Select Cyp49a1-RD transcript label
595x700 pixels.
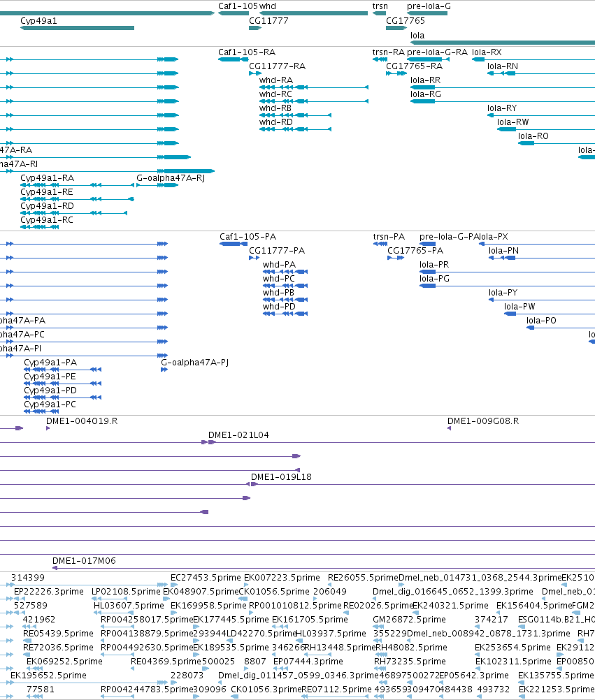tap(48, 206)
